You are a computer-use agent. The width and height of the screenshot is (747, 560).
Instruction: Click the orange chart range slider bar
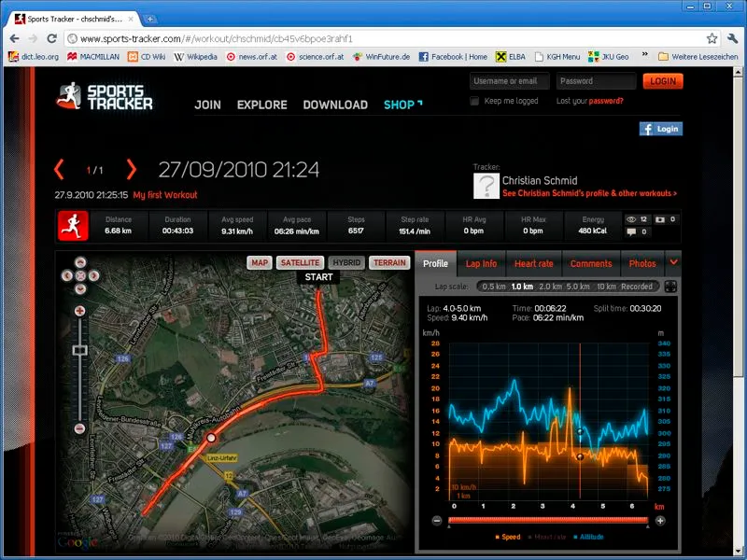click(548, 520)
